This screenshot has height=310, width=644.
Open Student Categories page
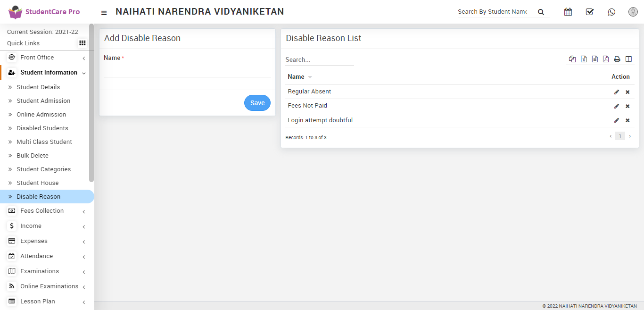44,169
